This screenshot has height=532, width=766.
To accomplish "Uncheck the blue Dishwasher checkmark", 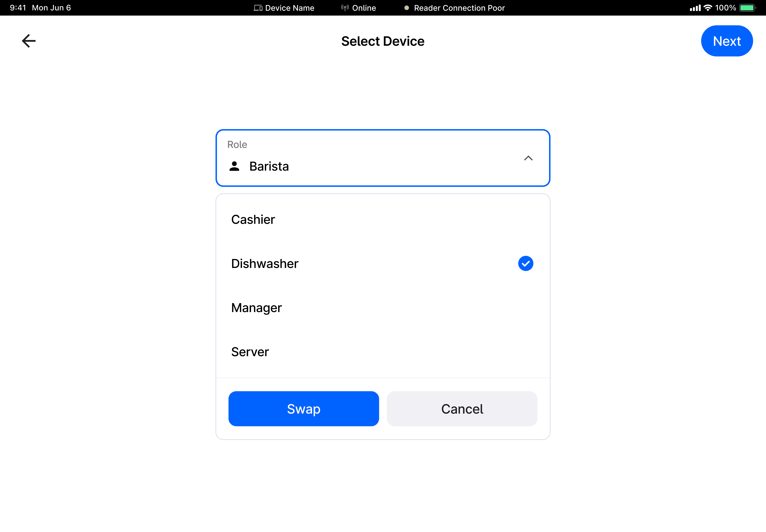I will coord(525,263).
